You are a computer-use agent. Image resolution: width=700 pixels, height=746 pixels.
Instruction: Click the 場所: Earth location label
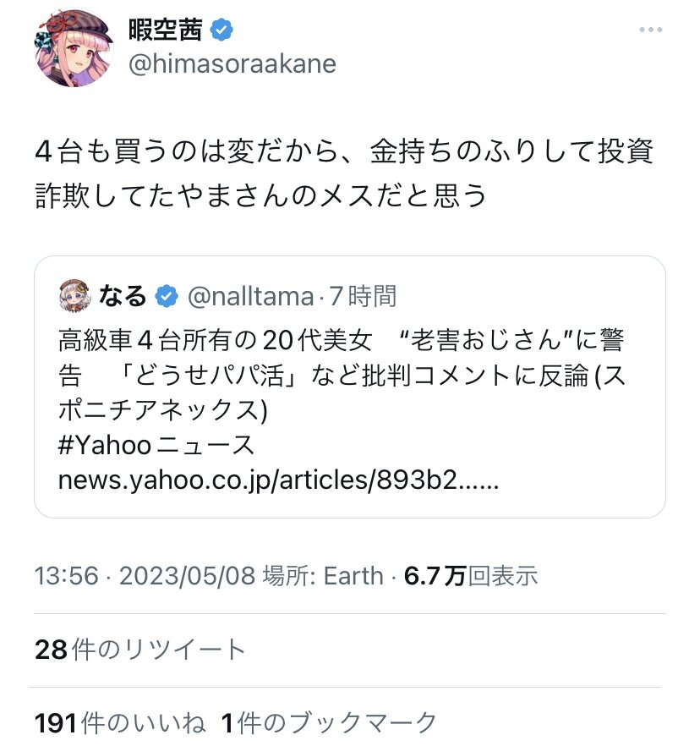click(x=323, y=577)
